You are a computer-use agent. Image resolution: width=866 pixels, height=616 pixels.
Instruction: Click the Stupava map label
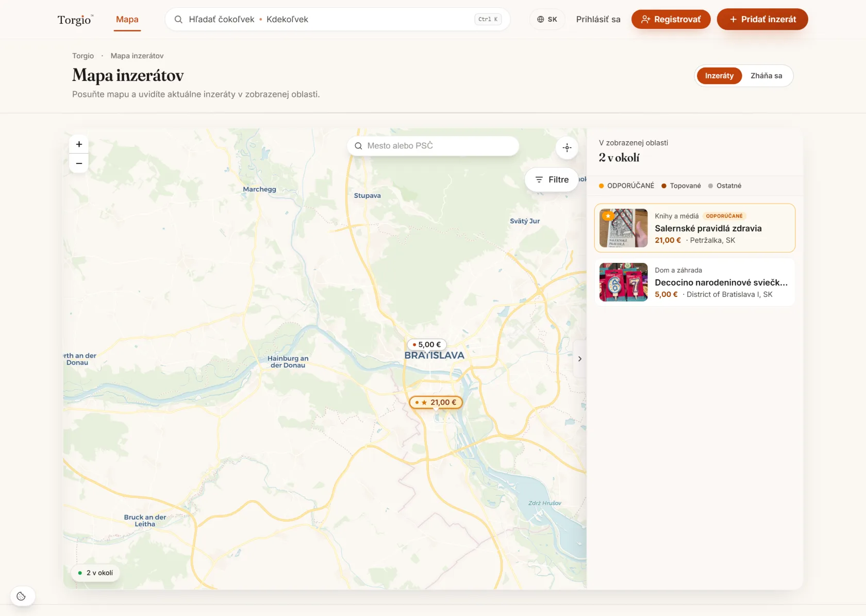point(368,196)
